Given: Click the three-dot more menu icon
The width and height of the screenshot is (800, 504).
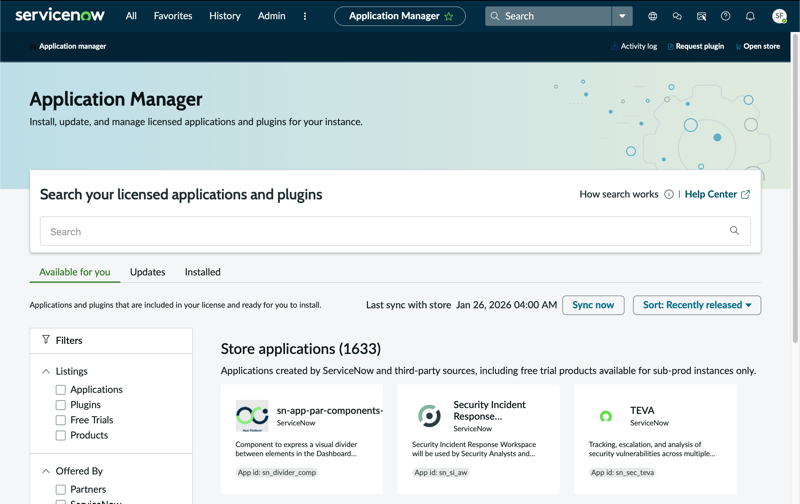Looking at the screenshot, I should [x=305, y=16].
